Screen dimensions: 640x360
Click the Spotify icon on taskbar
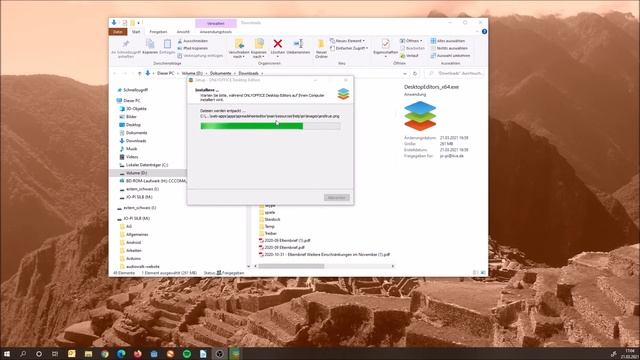tap(187, 353)
